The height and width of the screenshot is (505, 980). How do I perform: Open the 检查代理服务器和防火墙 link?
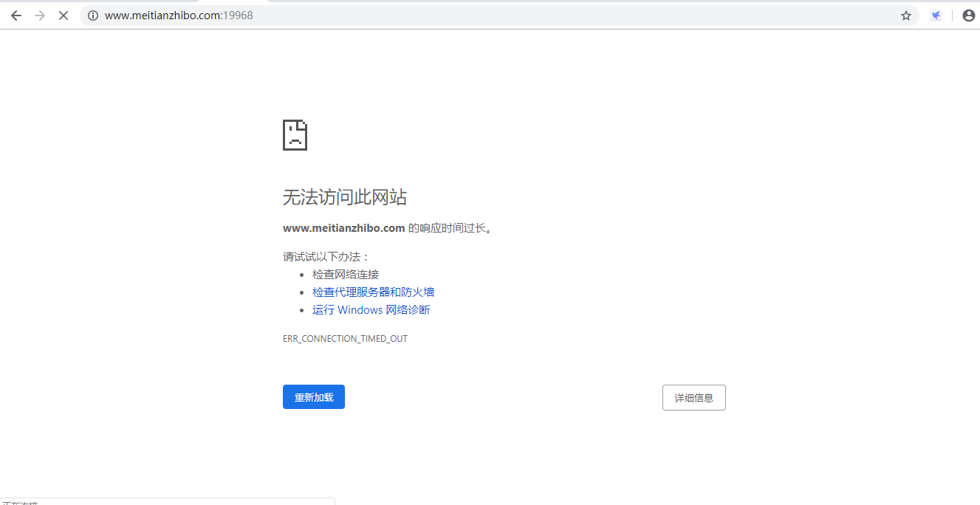pos(373,292)
